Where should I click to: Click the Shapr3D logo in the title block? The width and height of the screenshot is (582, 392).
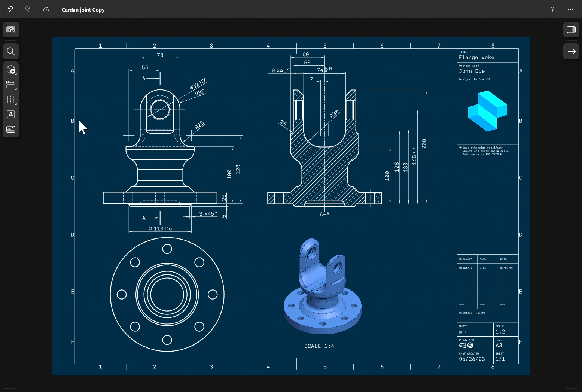(x=487, y=110)
